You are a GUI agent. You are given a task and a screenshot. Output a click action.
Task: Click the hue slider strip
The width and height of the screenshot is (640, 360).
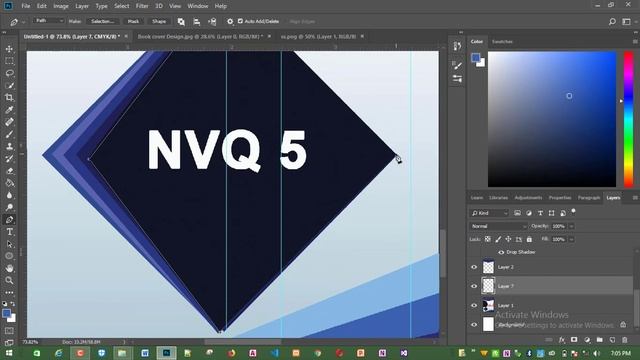(628, 119)
